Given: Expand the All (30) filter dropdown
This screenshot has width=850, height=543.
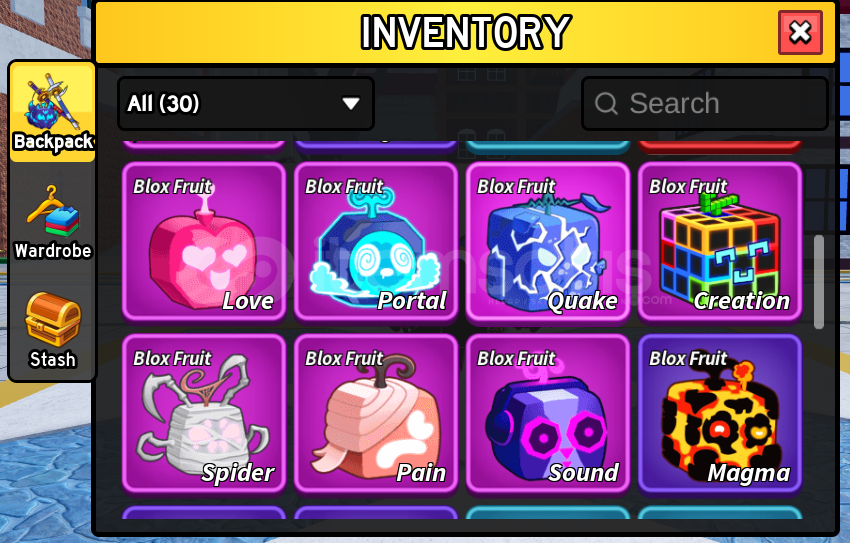Looking at the screenshot, I should click(x=246, y=104).
